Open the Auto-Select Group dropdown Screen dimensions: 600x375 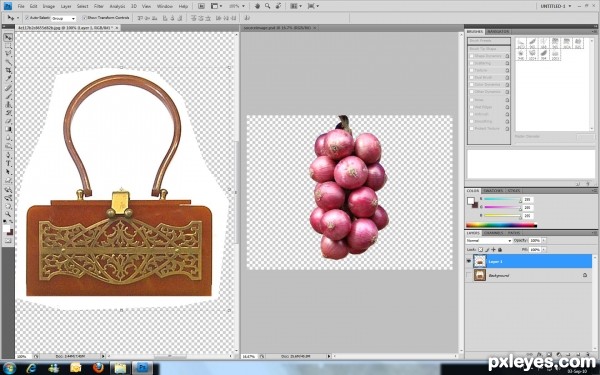click(x=64, y=18)
